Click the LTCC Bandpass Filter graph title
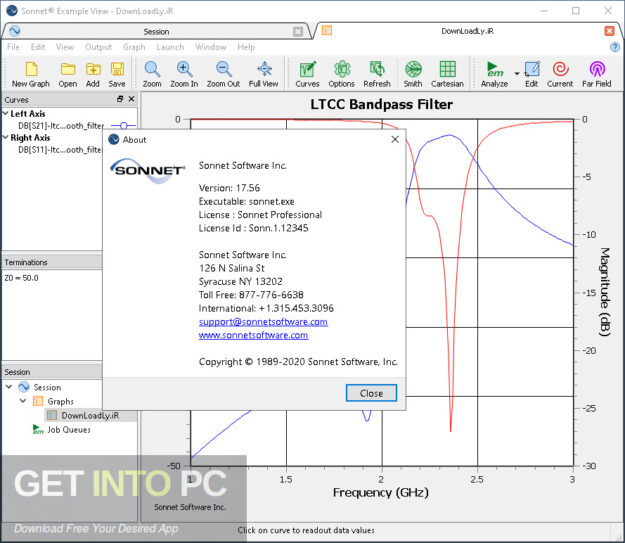The image size is (625, 543). click(381, 104)
